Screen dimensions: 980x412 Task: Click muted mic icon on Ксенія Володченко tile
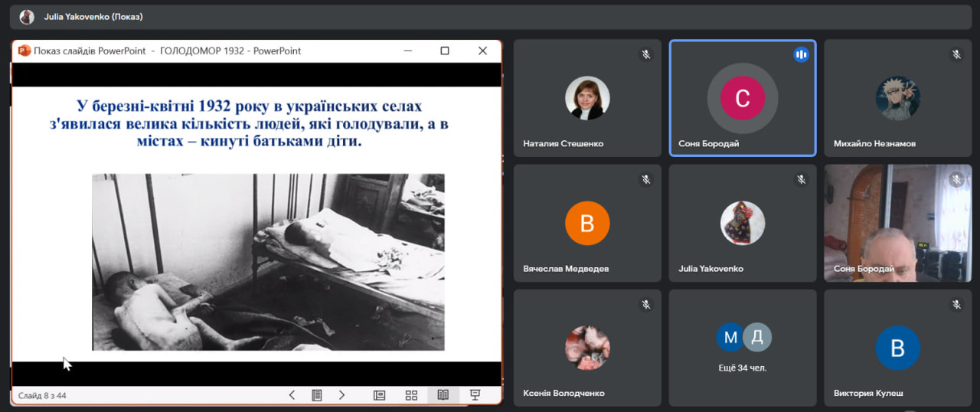(x=646, y=304)
